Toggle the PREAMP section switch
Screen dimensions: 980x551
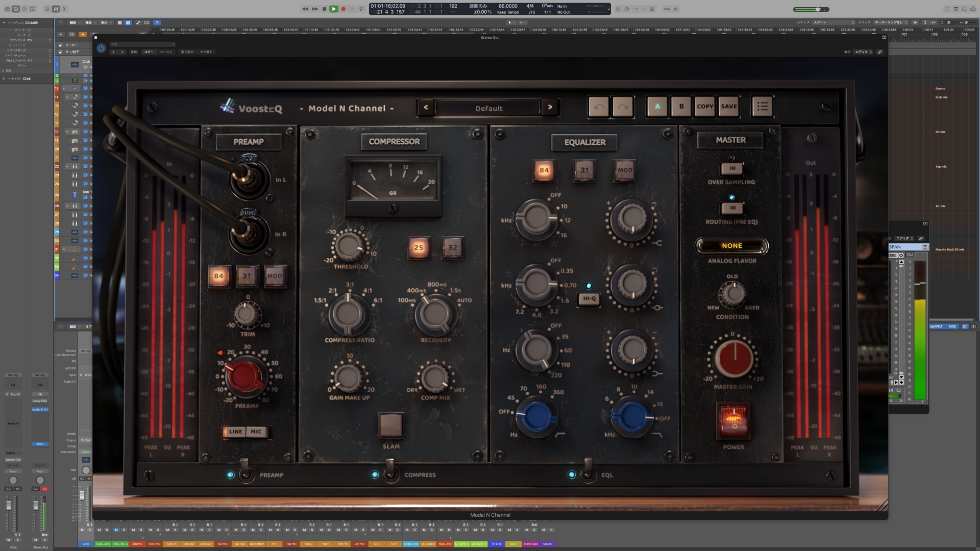pos(246,471)
